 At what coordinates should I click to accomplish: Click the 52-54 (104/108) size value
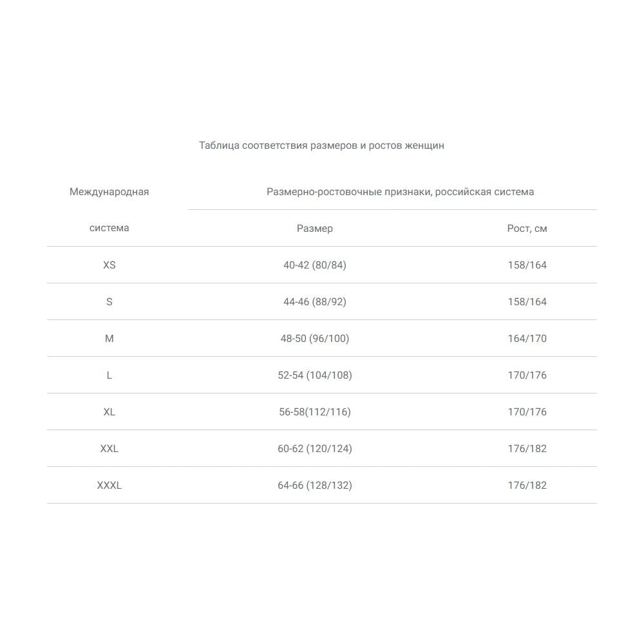point(315,375)
